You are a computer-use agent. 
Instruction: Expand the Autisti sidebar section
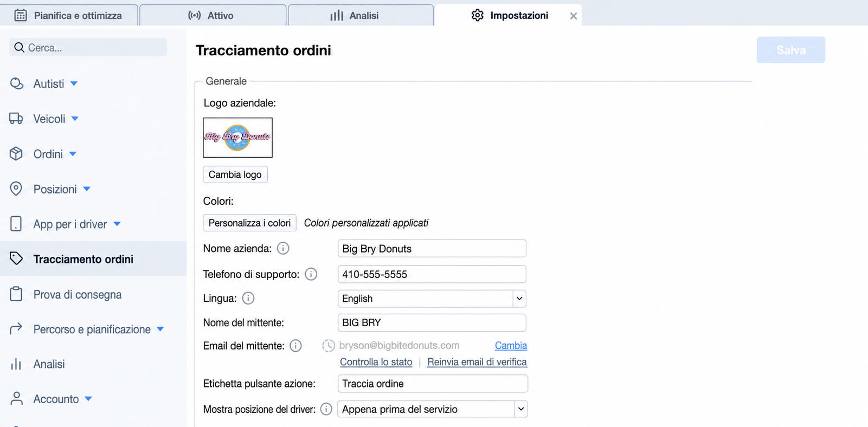[x=74, y=83]
